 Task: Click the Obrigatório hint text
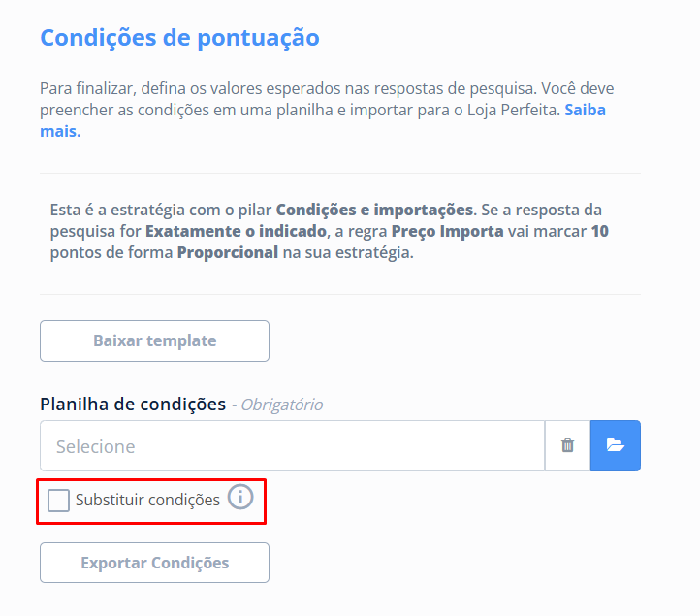click(x=281, y=405)
